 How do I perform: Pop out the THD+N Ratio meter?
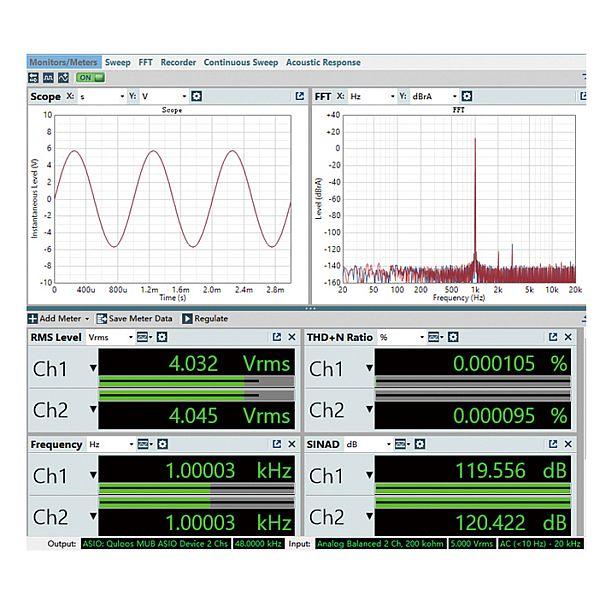tap(552, 337)
